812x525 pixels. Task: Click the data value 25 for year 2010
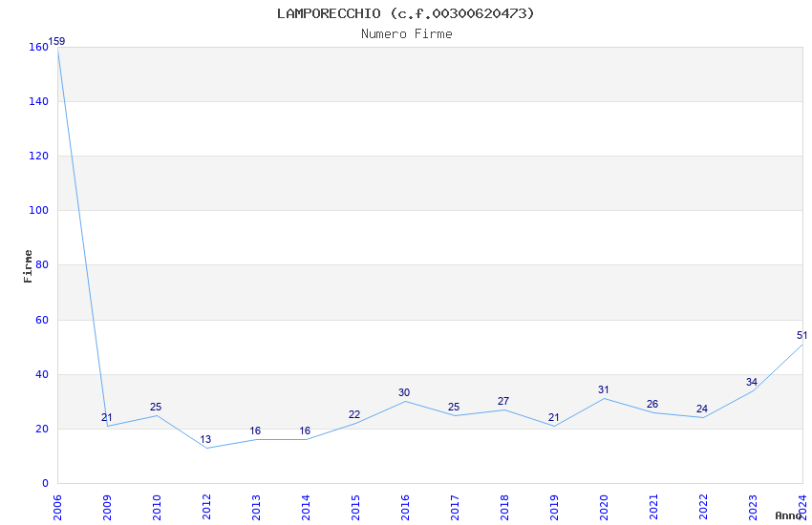pos(156,407)
